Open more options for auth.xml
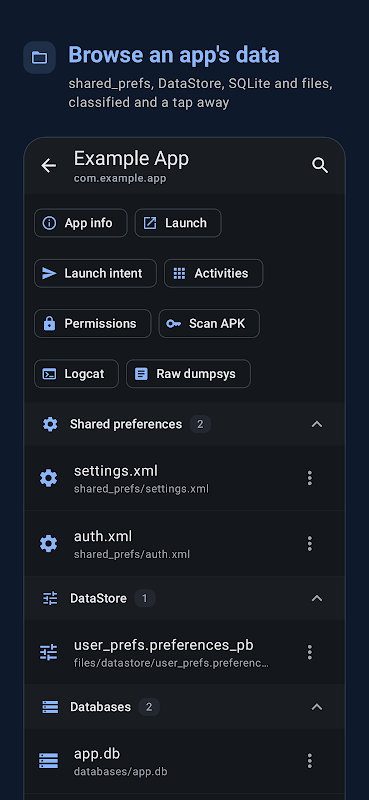 point(309,543)
